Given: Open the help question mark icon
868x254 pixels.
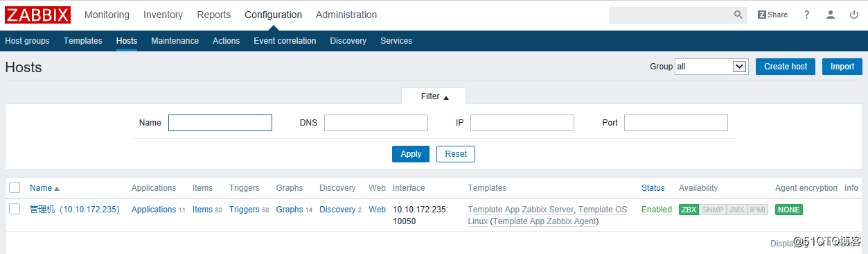Looking at the screenshot, I should pyautogui.click(x=807, y=15).
